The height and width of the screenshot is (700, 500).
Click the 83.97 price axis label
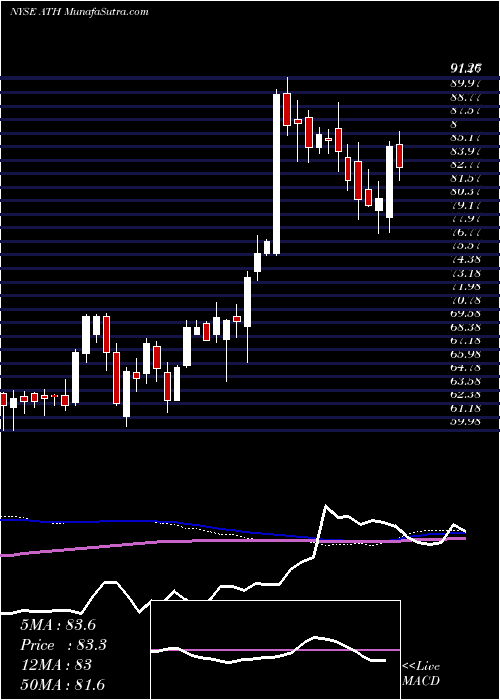point(466,151)
